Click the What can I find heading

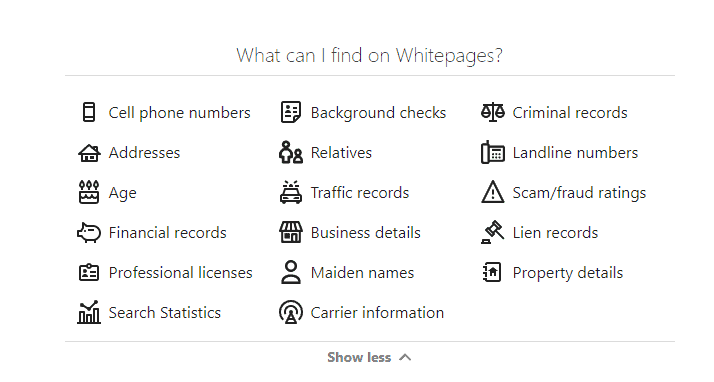(370, 56)
